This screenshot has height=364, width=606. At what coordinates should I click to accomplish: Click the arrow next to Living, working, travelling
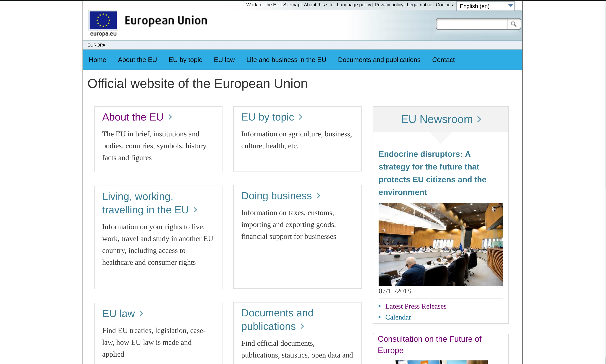[195, 210]
